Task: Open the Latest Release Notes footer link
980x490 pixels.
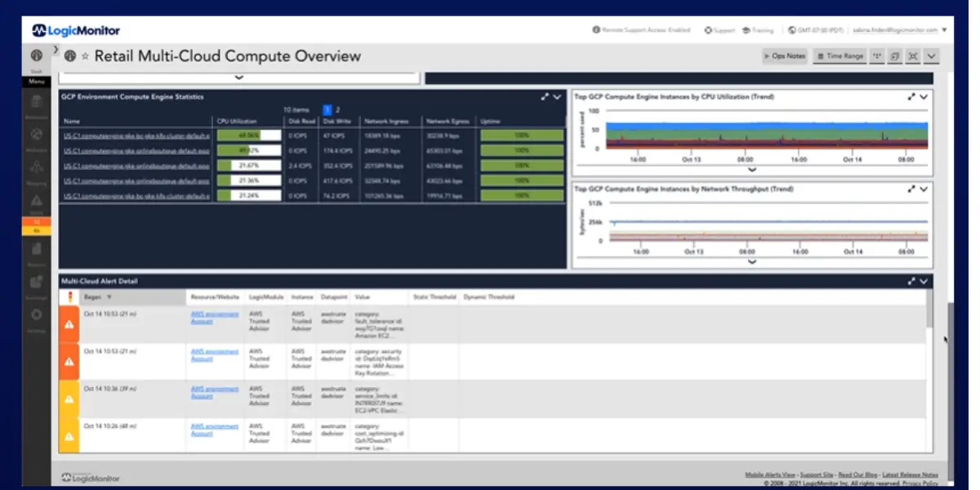Action: pos(910,474)
